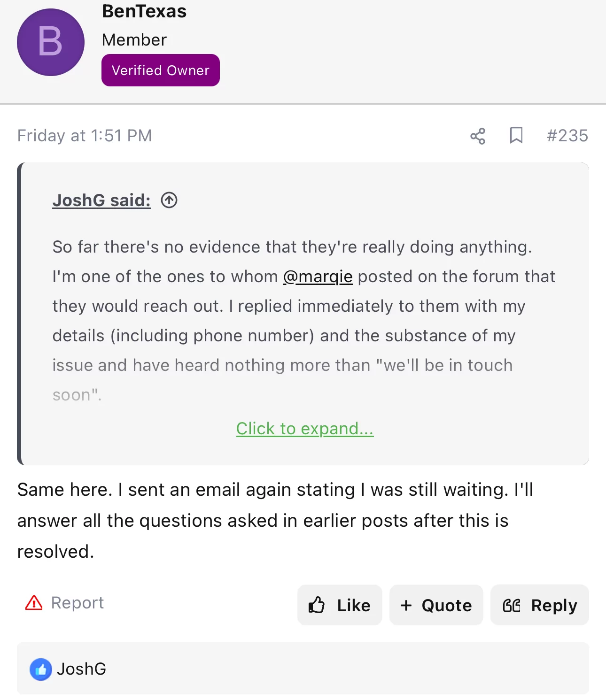Viewport: 606px width, 700px height.
Task: Click the plus icon in Quote button
Action: pyautogui.click(x=406, y=605)
